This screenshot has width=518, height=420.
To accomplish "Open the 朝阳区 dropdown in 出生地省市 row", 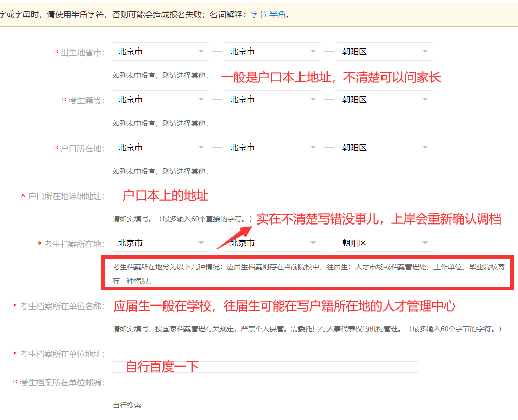I will point(385,51).
